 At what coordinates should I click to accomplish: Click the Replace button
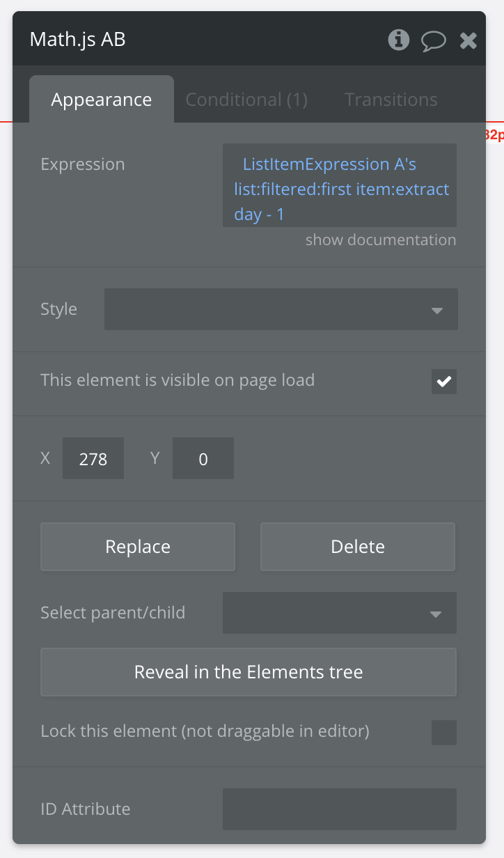(137, 546)
